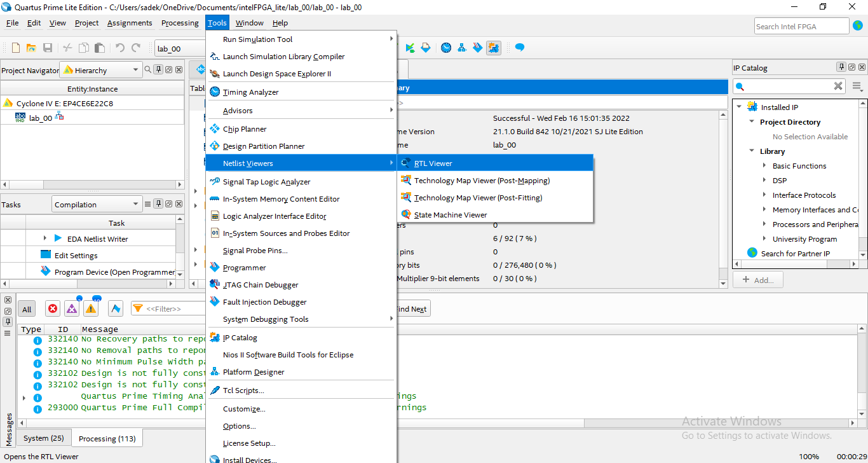Open the Hierarchy dropdown in Project Navigator
The height and width of the screenshot is (463, 868).
100,70
